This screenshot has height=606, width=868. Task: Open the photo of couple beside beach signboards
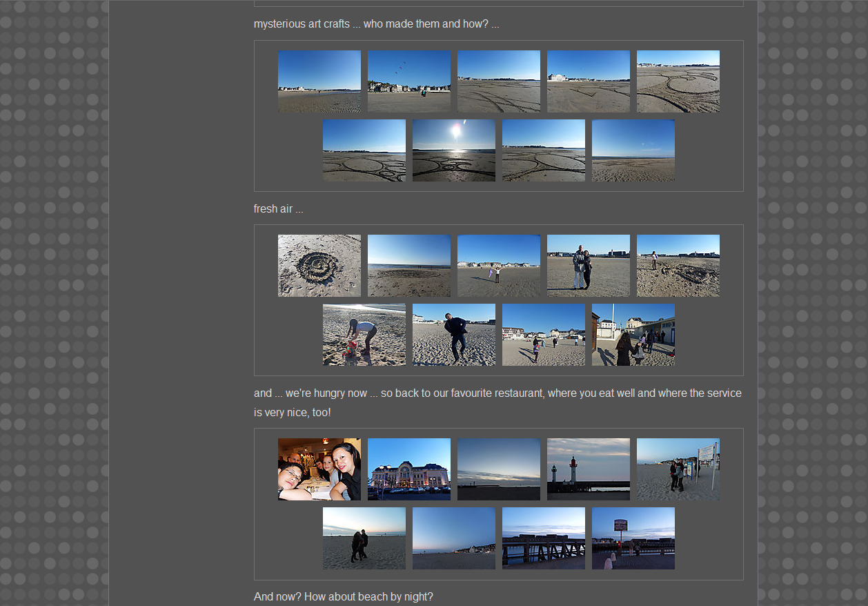pyautogui.click(x=678, y=469)
